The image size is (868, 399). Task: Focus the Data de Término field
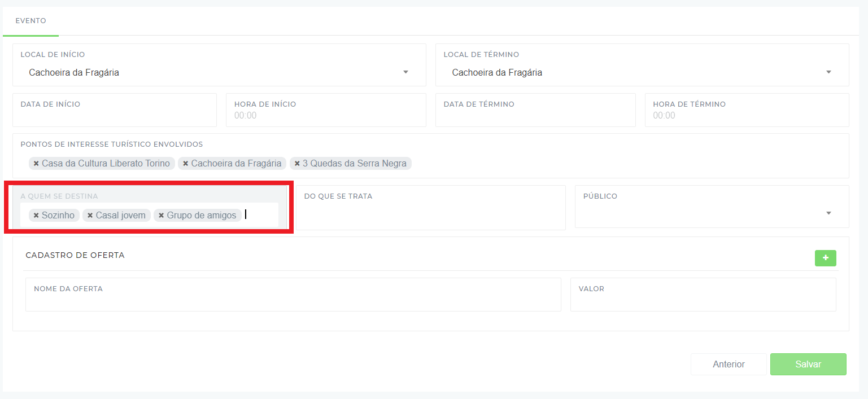(535, 110)
